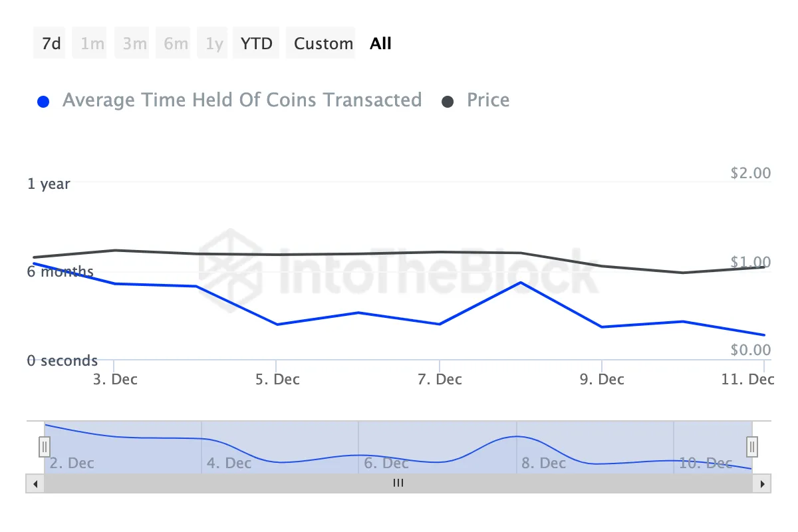This screenshot has width=798, height=532.
Task: Switch to the YTD range
Action: (257, 44)
